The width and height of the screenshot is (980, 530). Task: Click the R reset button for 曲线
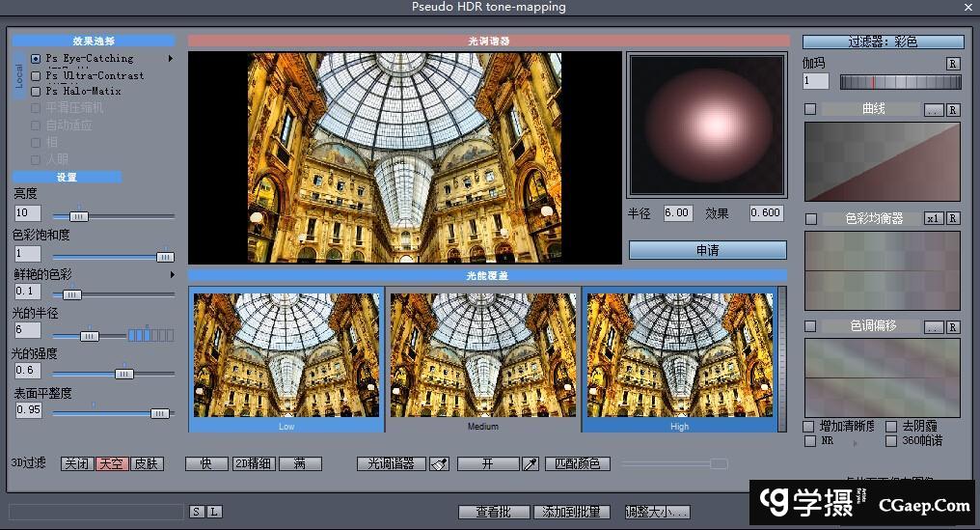(953, 110)
